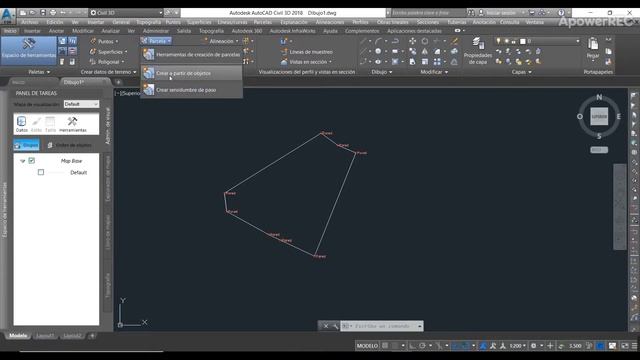
Task: Select the Rotate tool icon
Action: (x=425, y=41)
